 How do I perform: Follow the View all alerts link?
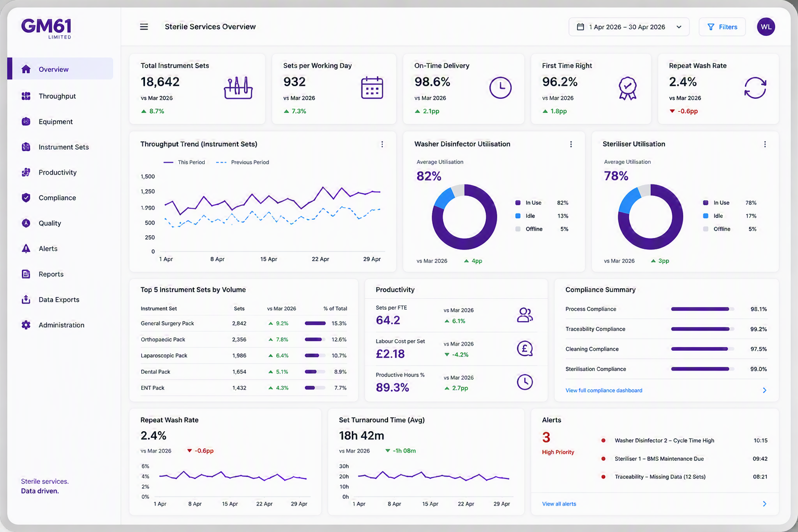559,504
